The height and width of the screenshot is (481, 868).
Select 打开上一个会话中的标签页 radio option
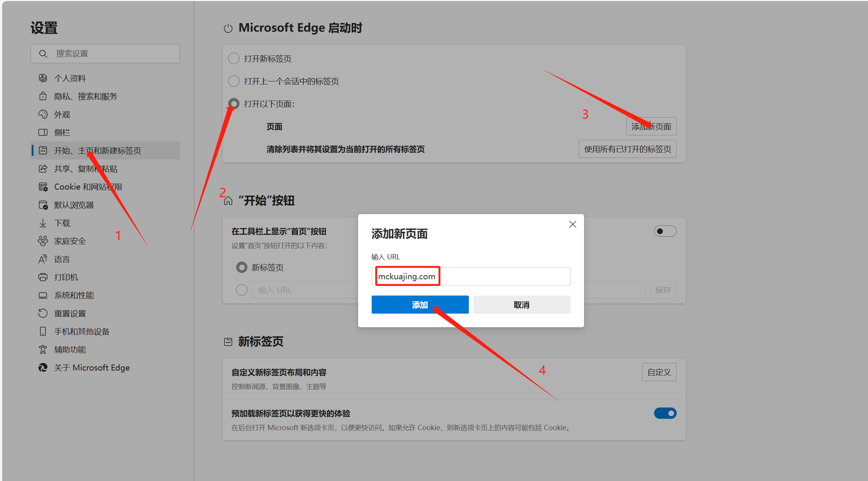click(234, 81)
